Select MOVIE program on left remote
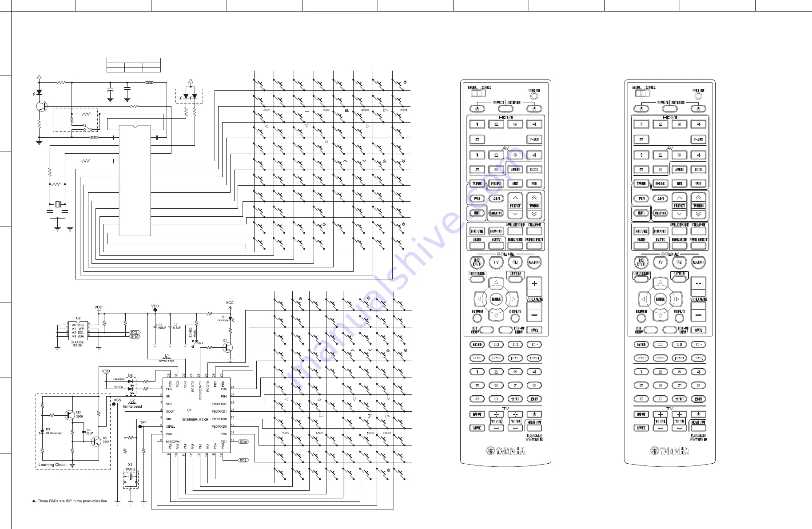Screen dimensions: 812x529 coord(477,231)
